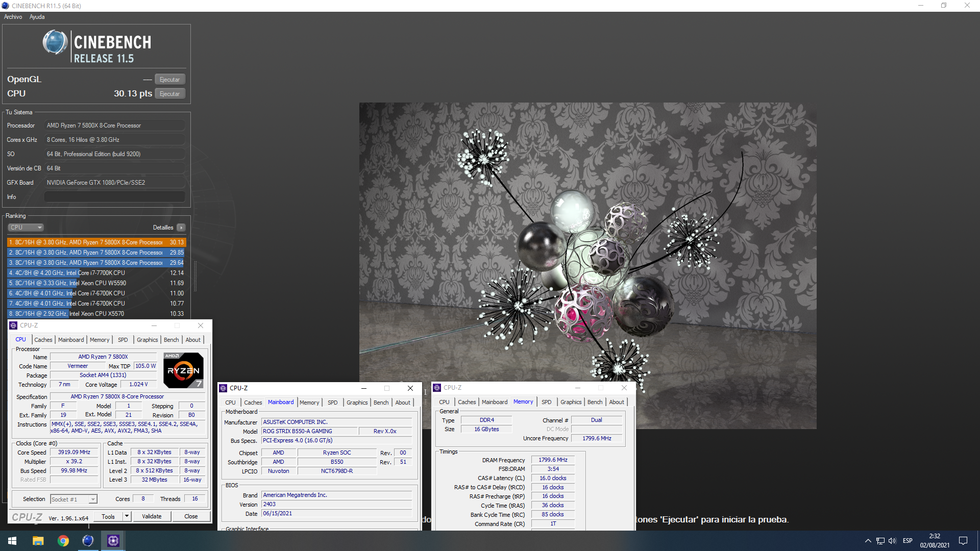Select ranking entry scoring 30.13
The image size is (980, 551).
tap(96, 242)
